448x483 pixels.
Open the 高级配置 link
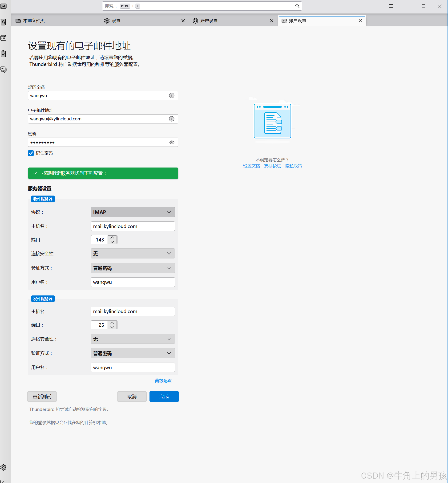(x=163, y=380)
